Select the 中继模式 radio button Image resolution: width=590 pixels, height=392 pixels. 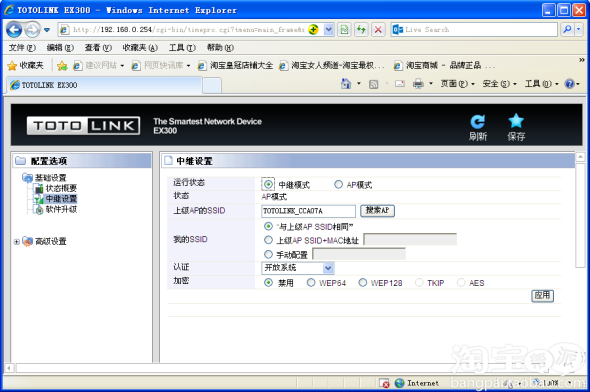coord(268,184)
